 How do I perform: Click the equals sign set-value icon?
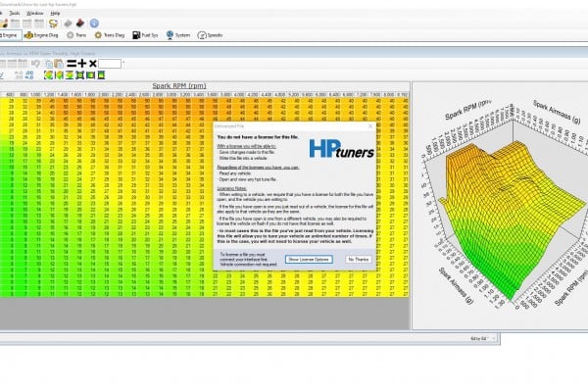(72, 64)
